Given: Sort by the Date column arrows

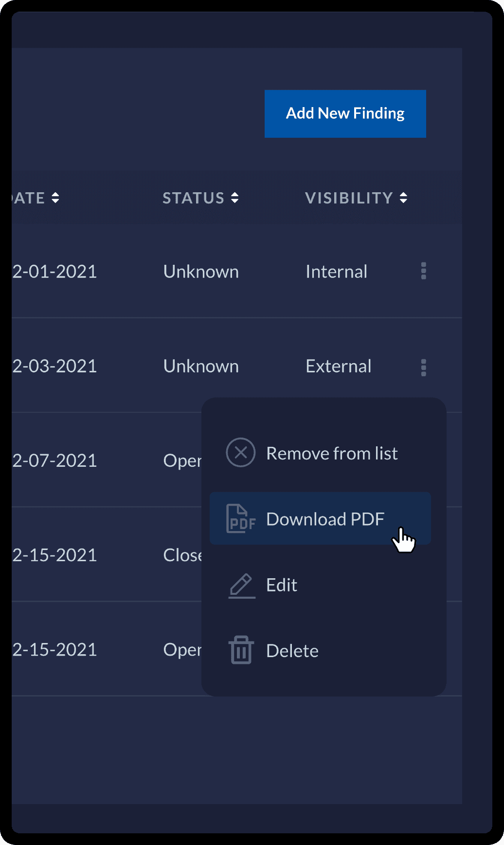Looking at the screenshot, I should click(x=55, y=198).
